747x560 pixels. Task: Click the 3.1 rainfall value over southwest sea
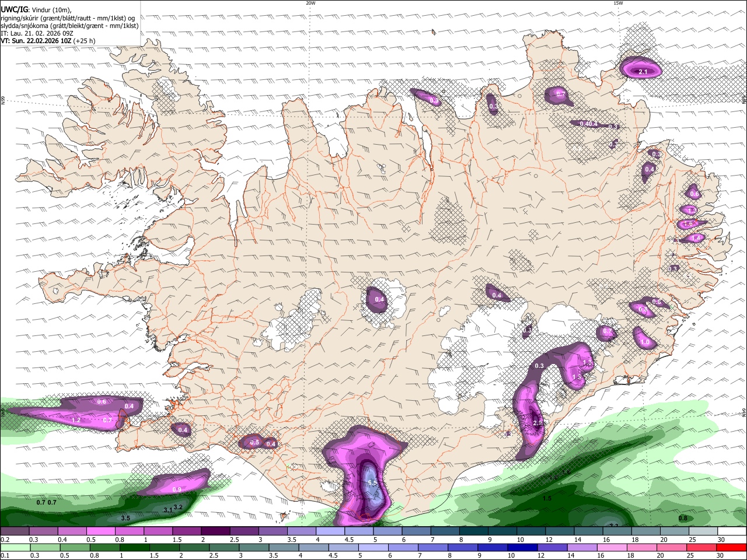tap(168, 510)
